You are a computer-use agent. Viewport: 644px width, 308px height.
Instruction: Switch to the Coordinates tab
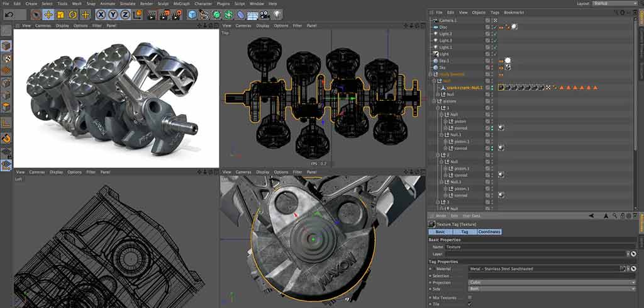click(x=489, y=232)
